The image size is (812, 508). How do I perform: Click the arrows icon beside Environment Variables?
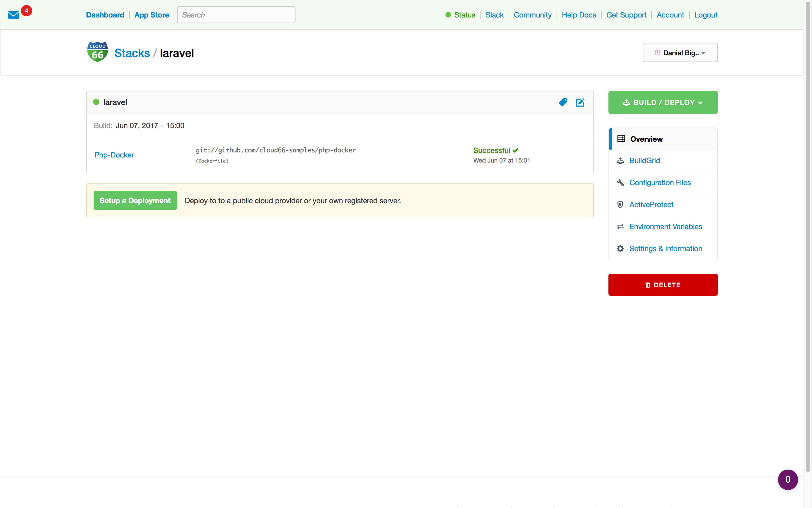(620, 226)
